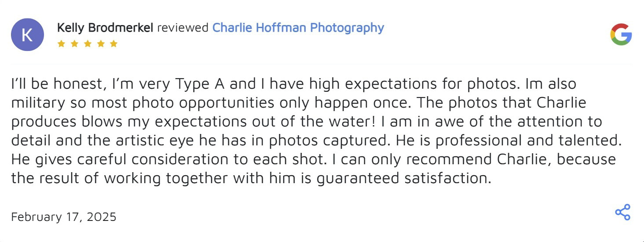644x242 pixels.
Task: Click the fifth rating star
Action: (x=114, y=43)
